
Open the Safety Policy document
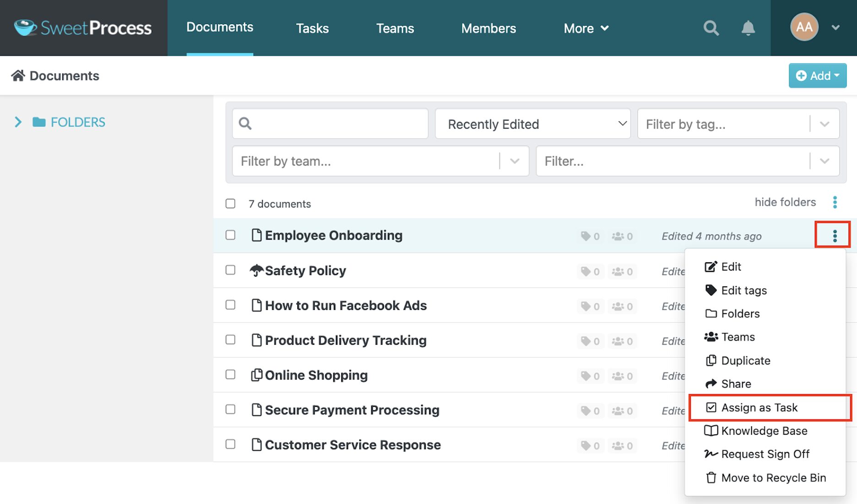[x=305, y=271]
